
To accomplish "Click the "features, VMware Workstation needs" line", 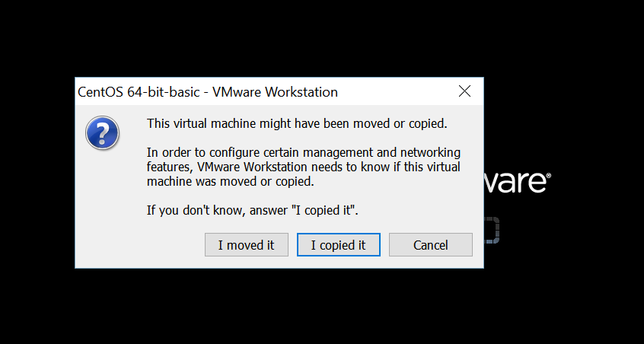I will [x=303, y=167].
